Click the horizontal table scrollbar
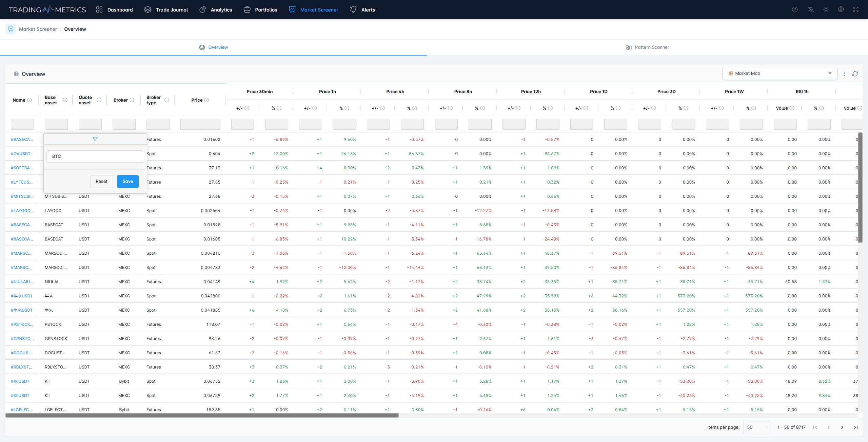Viewport: 868px width, 442px height. pos(202,415)
